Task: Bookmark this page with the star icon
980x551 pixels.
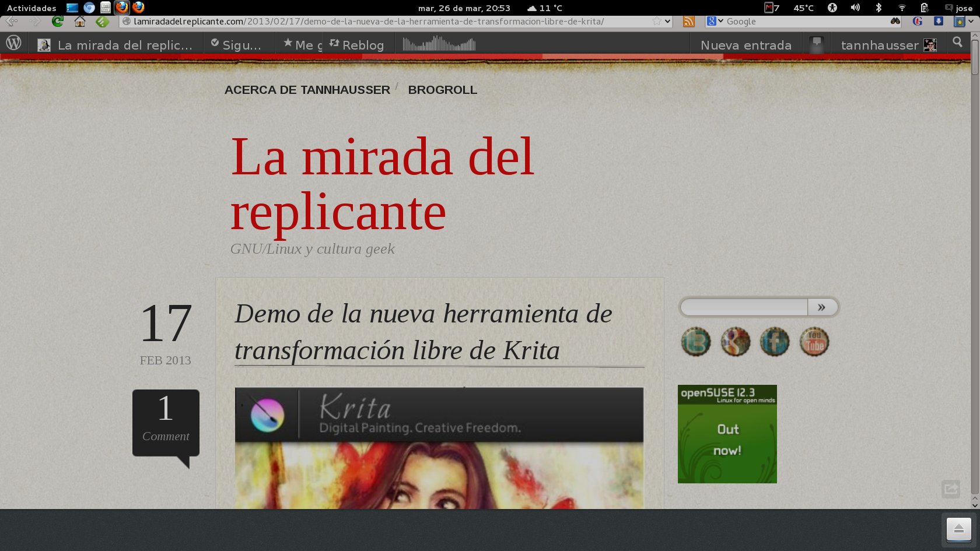Action: pyautogui.click(x=657, y=22)
